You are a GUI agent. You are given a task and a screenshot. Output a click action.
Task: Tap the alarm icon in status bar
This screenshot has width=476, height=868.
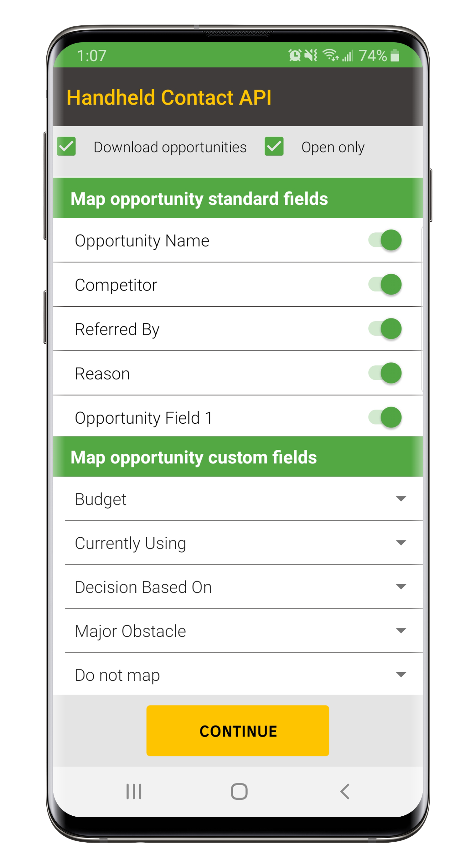pos(295,56)
